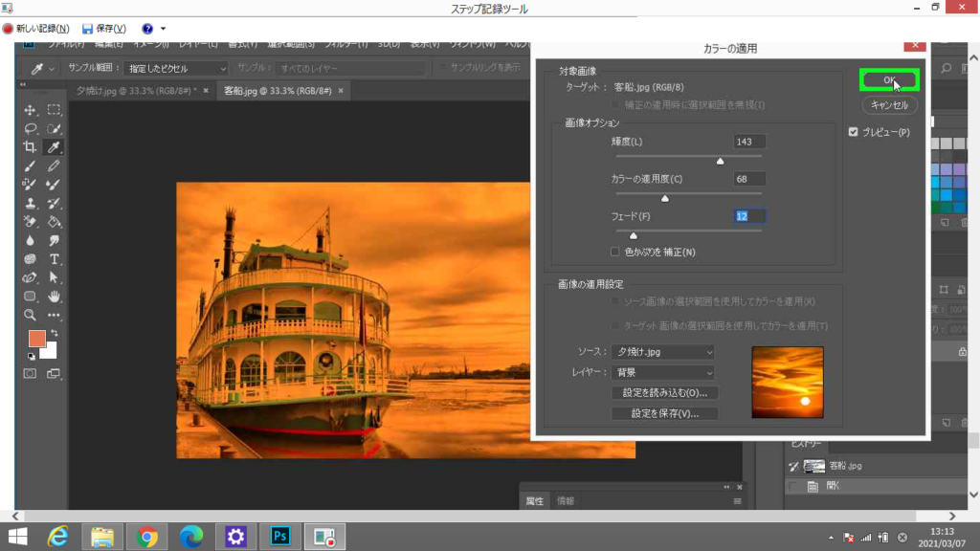The image size is (980, 551).
Task: Select the Rounded Rectangle shape tool
Action: [30, 297]
